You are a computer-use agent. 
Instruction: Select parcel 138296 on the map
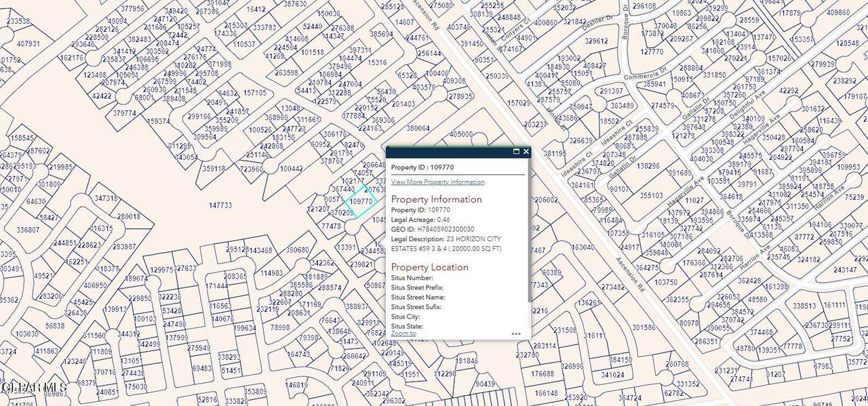pos(648,165)
